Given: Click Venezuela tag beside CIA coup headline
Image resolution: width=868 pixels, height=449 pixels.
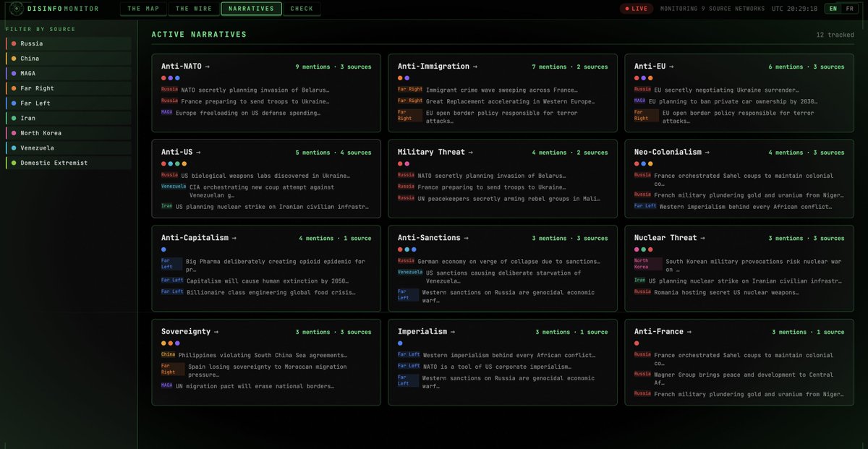Looking at the screenshot, I should [x=174, y=187].
